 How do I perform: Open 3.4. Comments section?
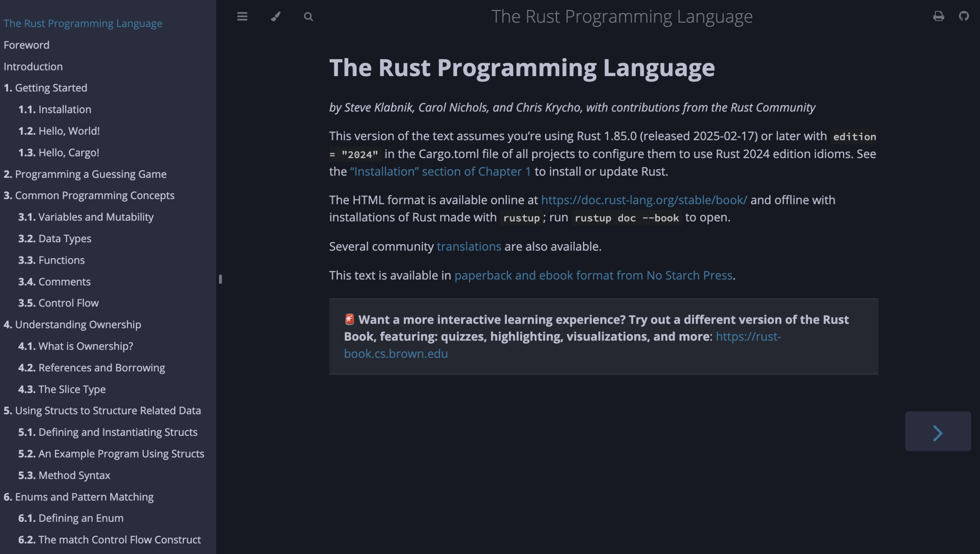54,282
